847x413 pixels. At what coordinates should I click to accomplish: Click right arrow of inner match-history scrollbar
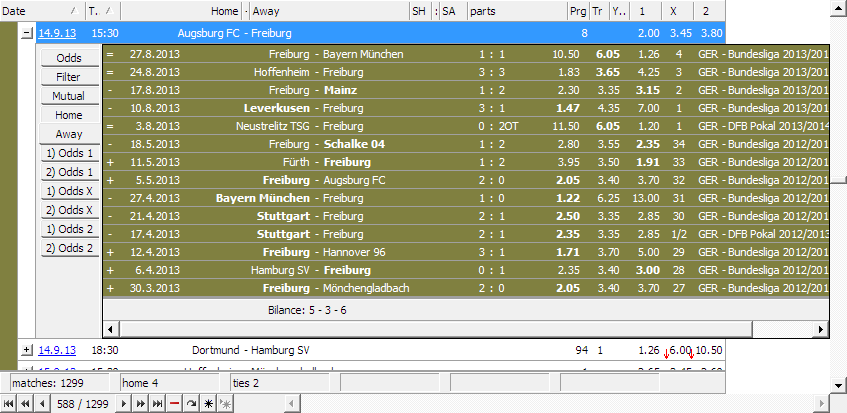(821, 328)
